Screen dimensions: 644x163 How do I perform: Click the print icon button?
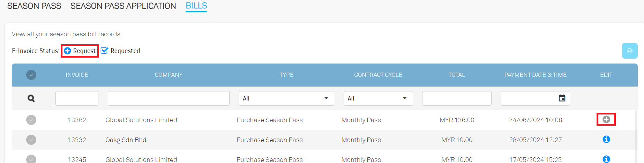(629, 51)
